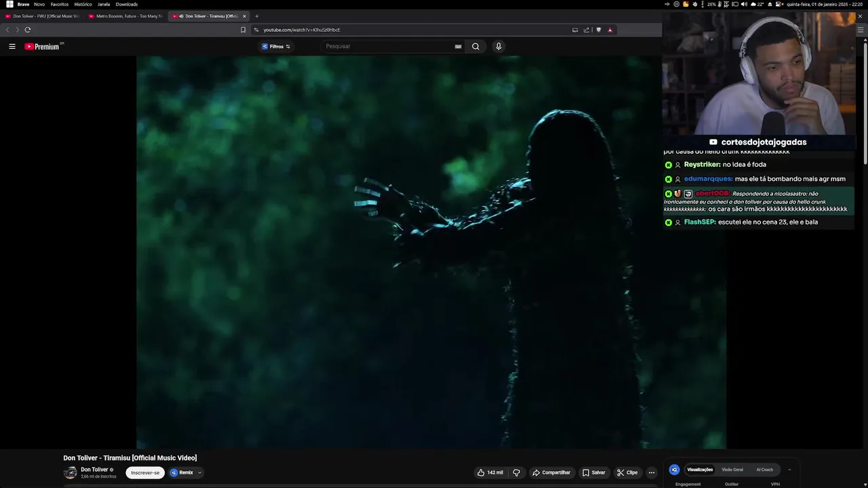
Task: Open Don Toliver channel name link
Action: point(94,470)
